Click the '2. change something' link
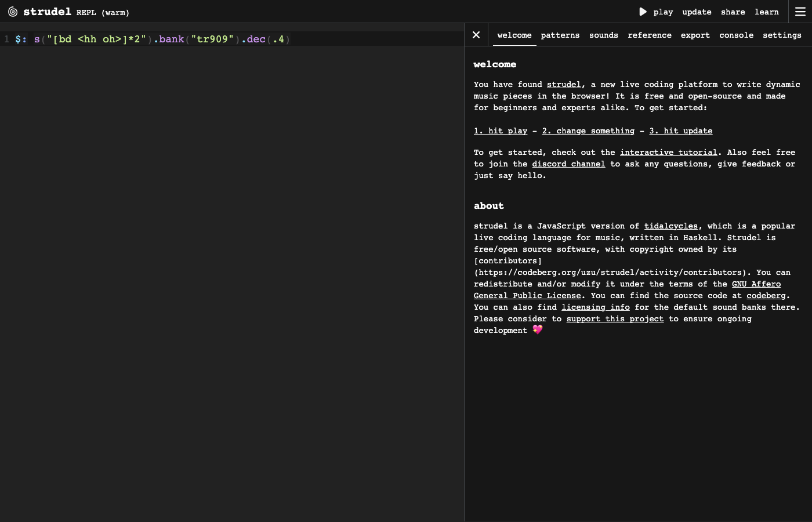The height and width of the screenshot is (522, 812). click(x=588, y=131)
